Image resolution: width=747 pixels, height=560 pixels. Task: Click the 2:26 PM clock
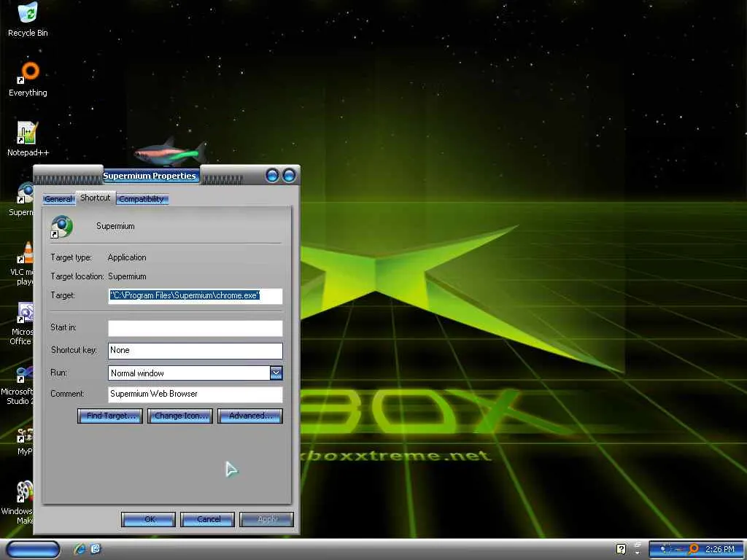(x=719, y=549)
